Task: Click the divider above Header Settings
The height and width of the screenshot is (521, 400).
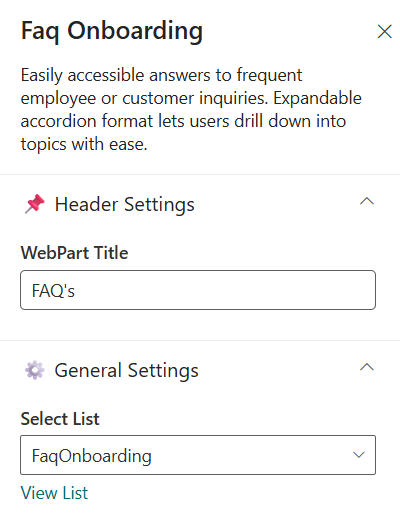Action: tap(200, 174)
